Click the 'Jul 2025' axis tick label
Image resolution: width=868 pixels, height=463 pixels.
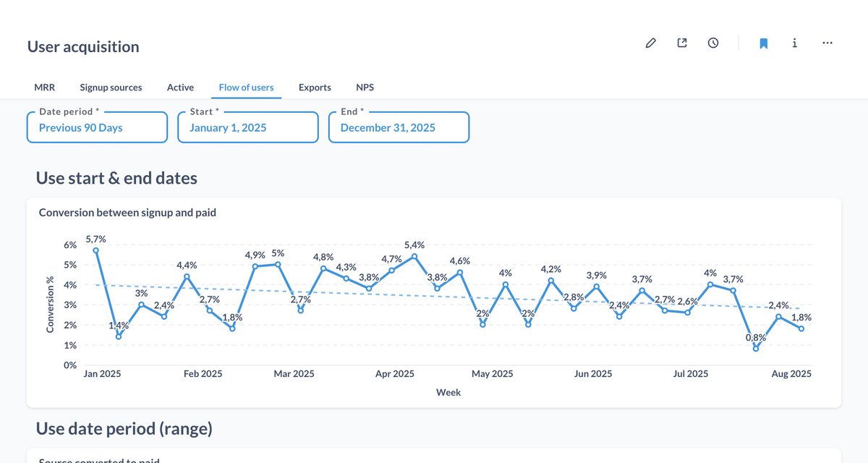tap(691, 374)
